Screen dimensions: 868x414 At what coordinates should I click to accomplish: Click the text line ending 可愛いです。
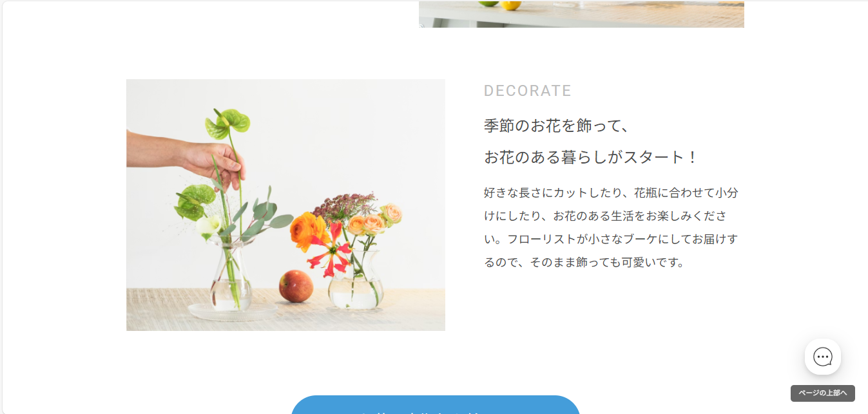pos(584,263)
